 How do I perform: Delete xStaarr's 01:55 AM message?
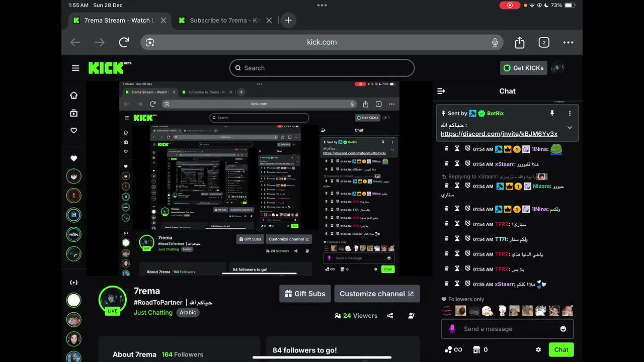[x=446, y=284]
